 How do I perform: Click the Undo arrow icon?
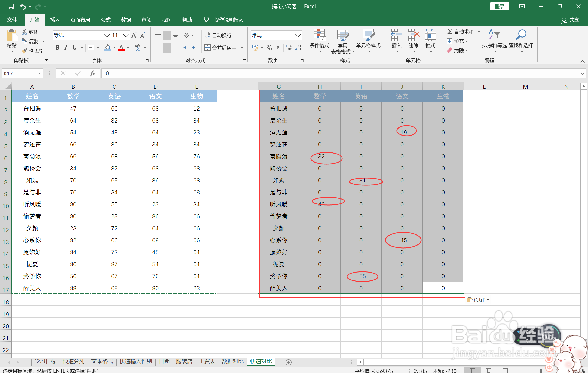pos(23,7)
